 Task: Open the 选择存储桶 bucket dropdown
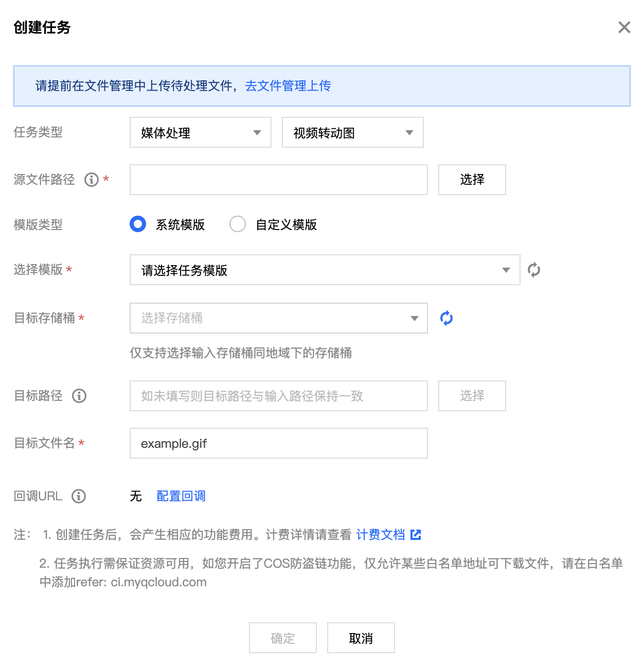pos(279,318)
